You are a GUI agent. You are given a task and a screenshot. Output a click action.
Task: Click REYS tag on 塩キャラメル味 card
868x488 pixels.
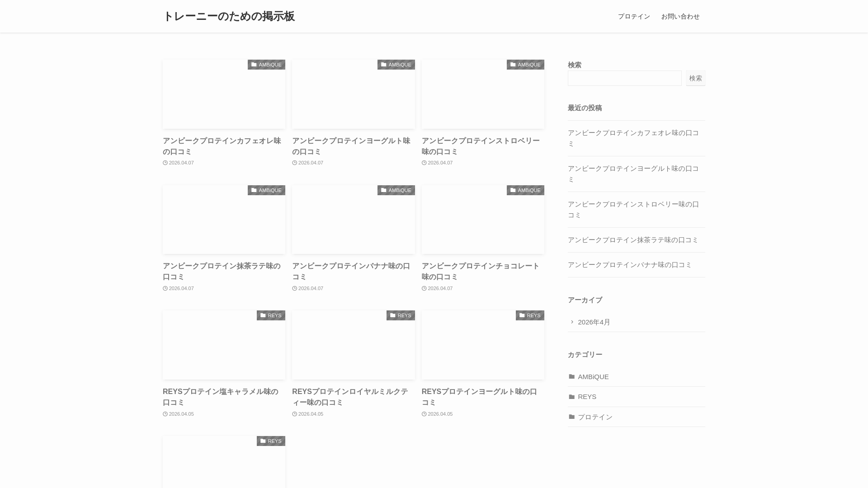click(271, 315)
